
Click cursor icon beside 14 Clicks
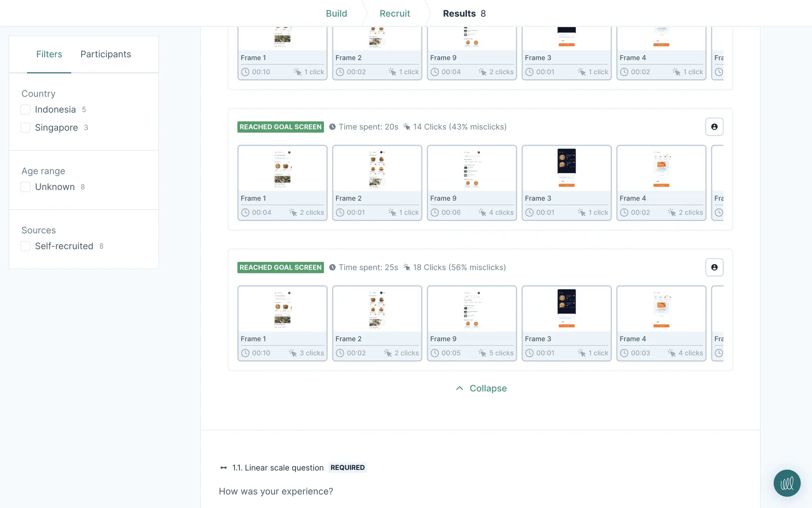coord(407,127)
